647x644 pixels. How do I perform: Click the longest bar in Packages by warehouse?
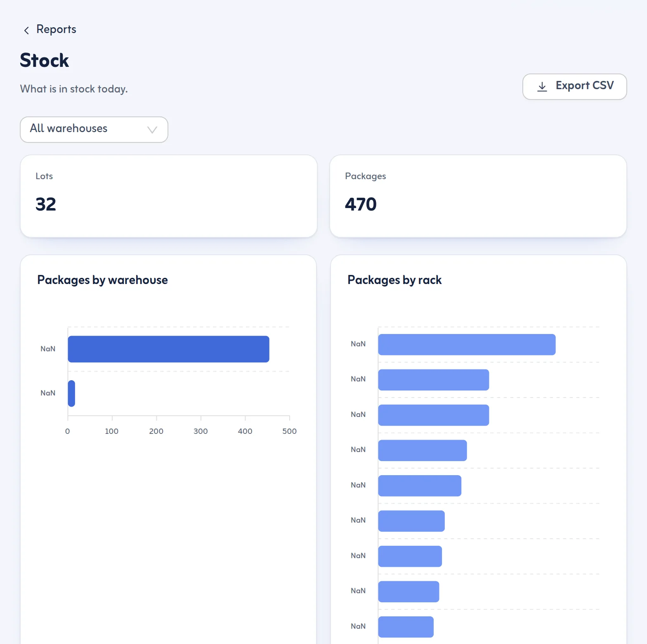point(168,349)
